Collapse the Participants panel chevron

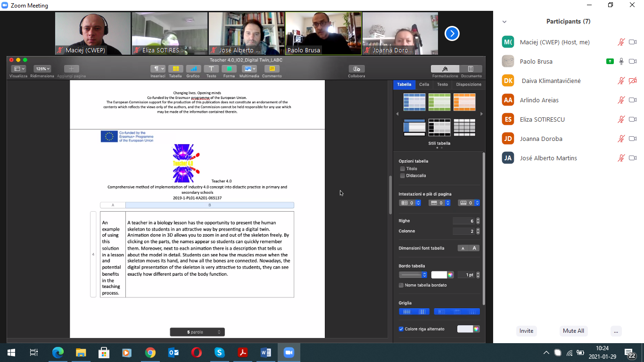click(x=504, y=22)
